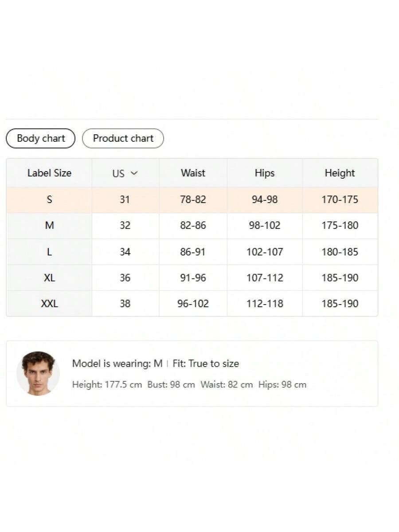Viewport: 399px width, 532px height.
Task: Click the Hips column header
Action: [x=265, y=173]
